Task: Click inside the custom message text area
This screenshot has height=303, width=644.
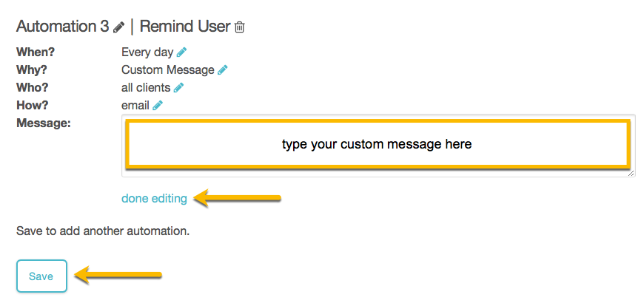Action: pos(377,144)
